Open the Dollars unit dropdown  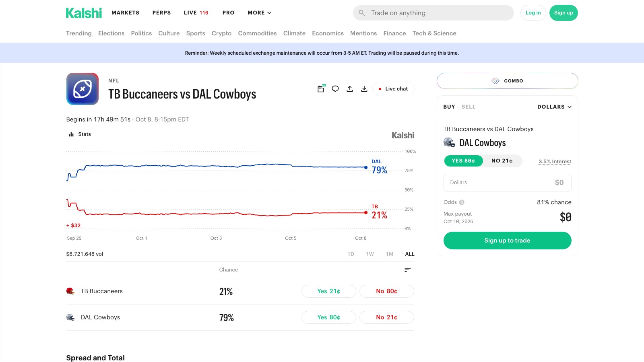coord(554,107)
